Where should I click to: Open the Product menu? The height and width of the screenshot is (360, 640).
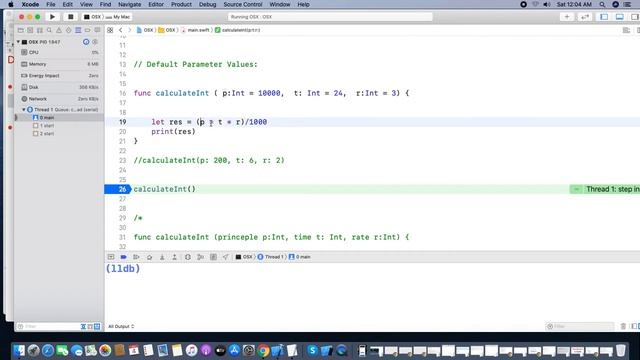[x=181, y=4]
